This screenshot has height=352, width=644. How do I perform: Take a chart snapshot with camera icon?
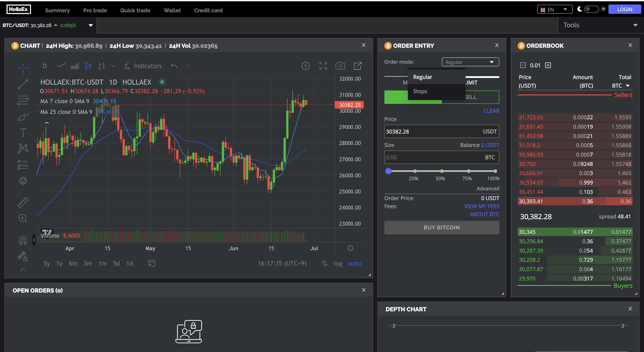(340, 66)
